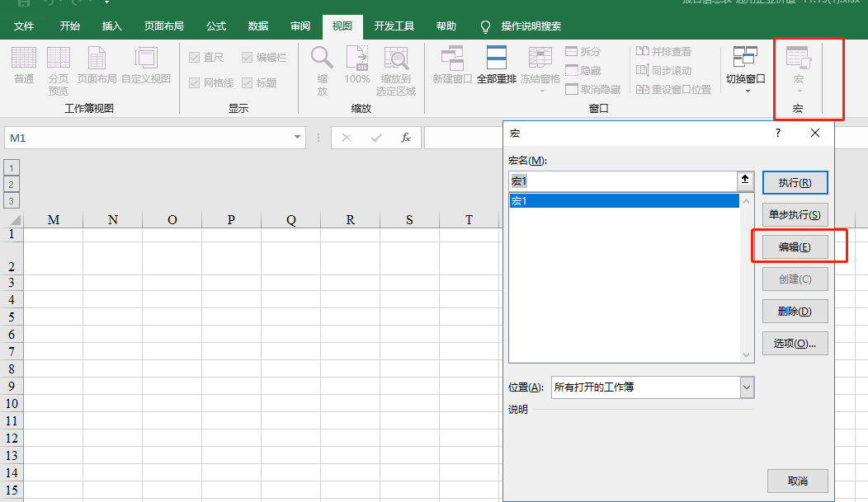868x502 pixels.
Task: Run the macro with 执行 button
Action: click(x=795, y=182)
